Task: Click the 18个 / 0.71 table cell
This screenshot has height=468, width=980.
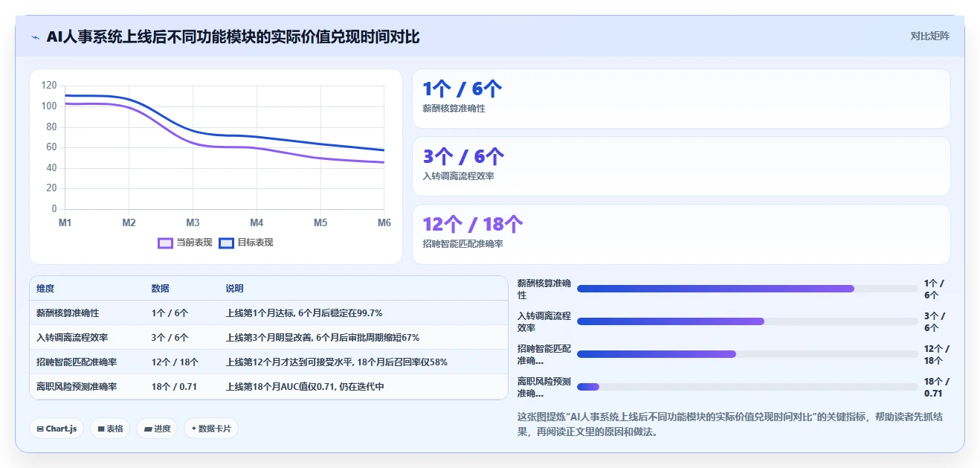Action: [x=174, y=387]
